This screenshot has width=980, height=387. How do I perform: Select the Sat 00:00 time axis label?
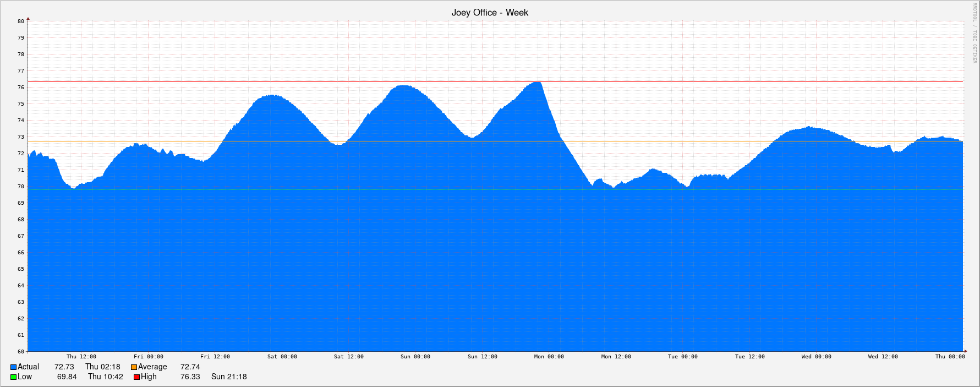tap(282, 357)
